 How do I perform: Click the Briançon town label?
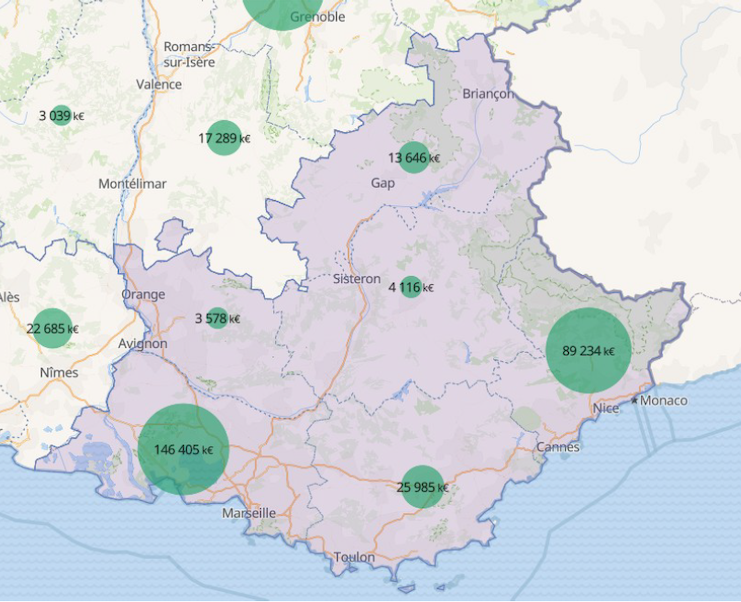point(488,93)
